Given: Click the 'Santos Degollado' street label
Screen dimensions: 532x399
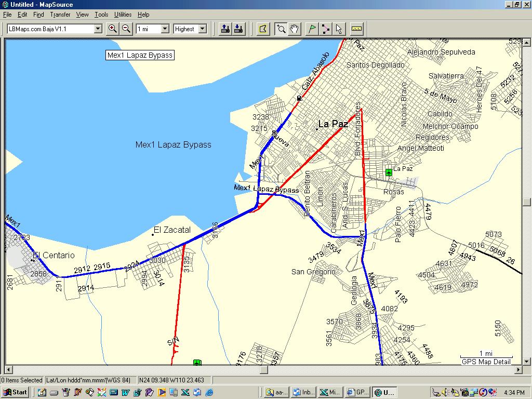Looking at the screenshot, I should pyautogui.click(x=376, y=65).
